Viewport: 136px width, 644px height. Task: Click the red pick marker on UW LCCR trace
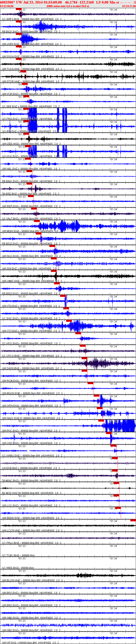point(133,521)
